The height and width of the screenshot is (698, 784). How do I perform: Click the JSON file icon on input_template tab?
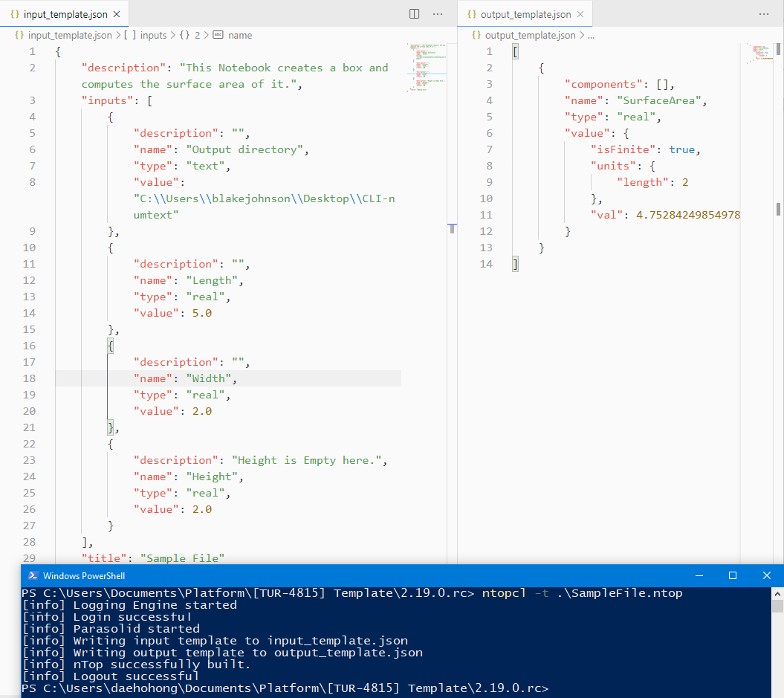click(x=15, y=15)
